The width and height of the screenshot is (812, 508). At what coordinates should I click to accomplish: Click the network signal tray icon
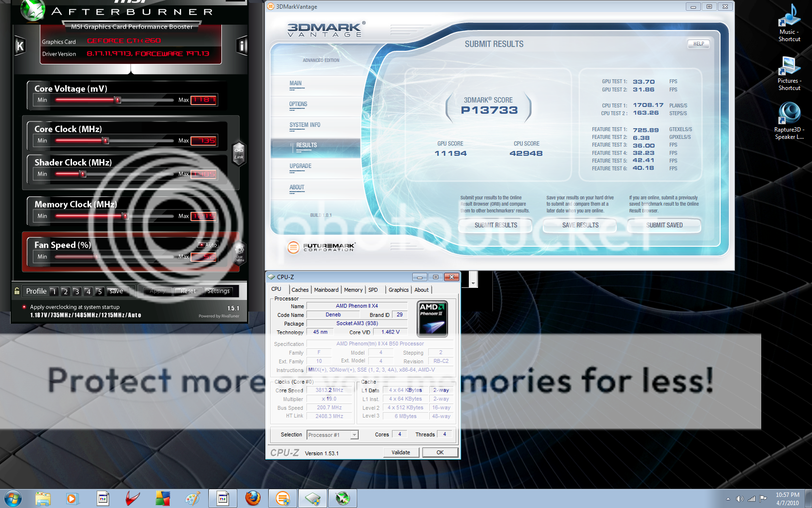tap(752, 499)
